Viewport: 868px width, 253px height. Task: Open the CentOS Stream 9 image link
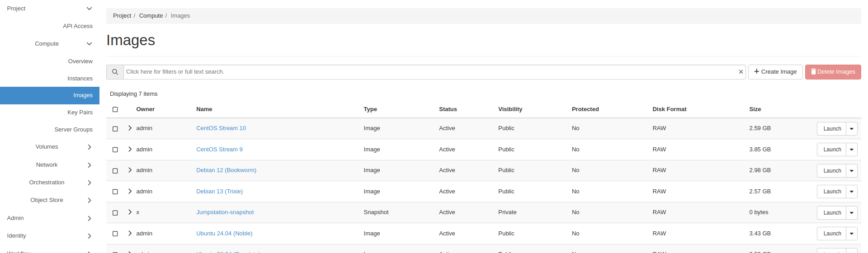219,150
